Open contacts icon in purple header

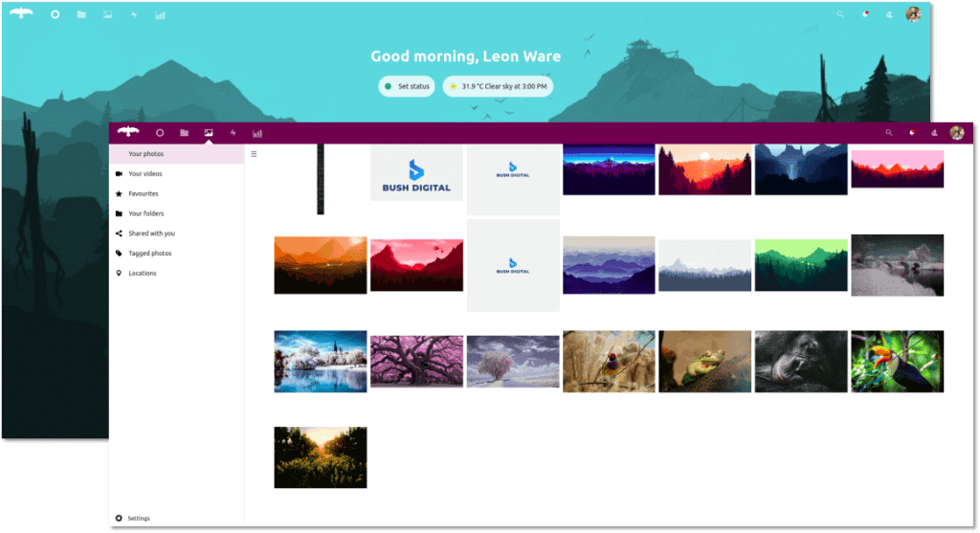[934, 132]
